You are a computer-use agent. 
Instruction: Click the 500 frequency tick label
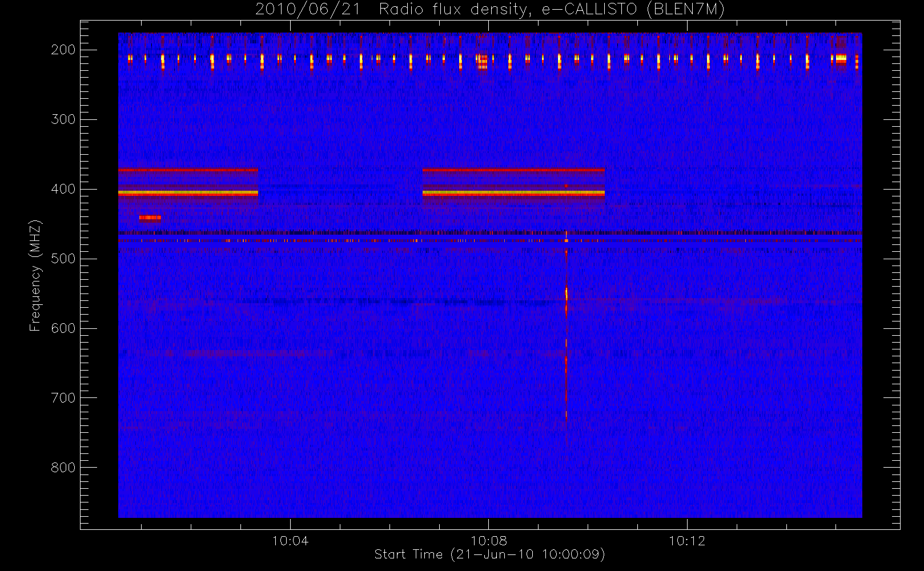tap(63, 259)
